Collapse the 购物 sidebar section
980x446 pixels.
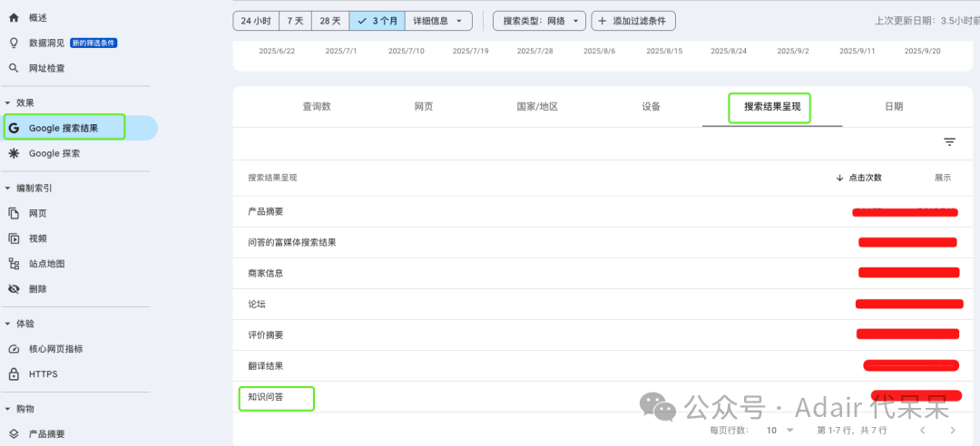(x=7, y=409)
